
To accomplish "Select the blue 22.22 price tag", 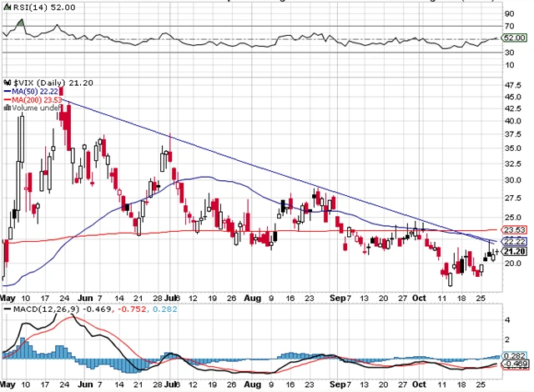I will coord(512,240).
